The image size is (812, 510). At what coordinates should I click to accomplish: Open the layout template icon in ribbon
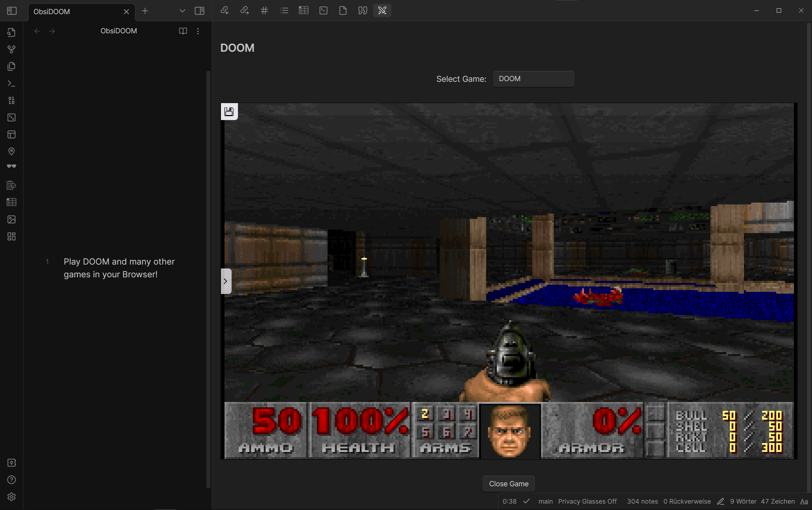point(11,135)
